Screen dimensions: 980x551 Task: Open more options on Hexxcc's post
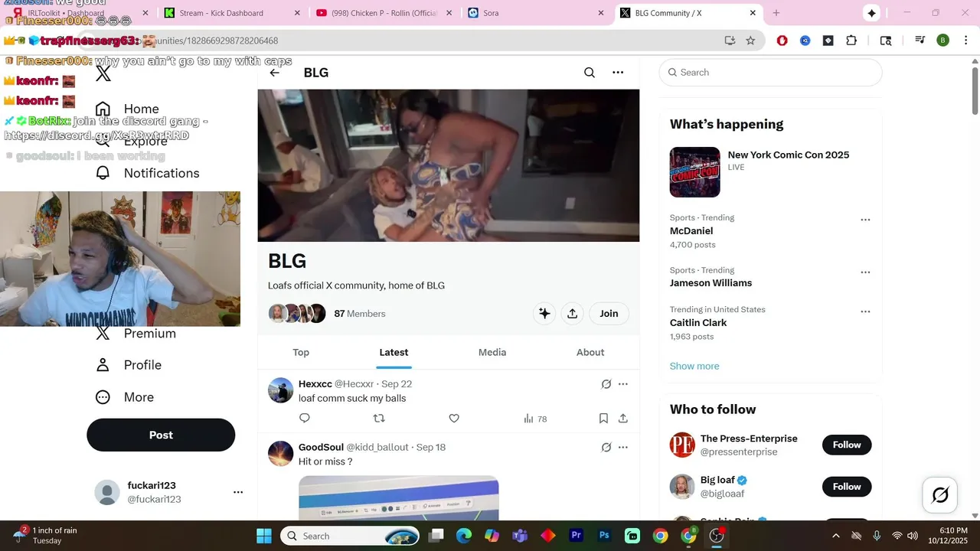[623, 384]
